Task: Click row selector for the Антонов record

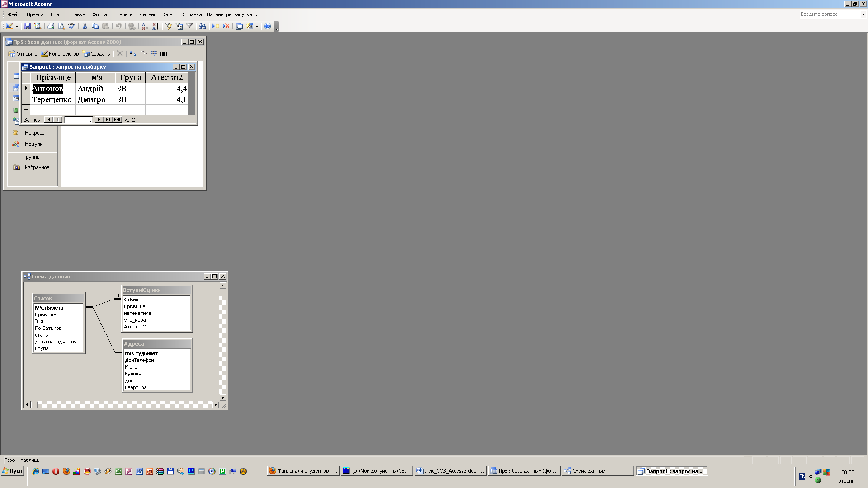Action: coord(26,89)
